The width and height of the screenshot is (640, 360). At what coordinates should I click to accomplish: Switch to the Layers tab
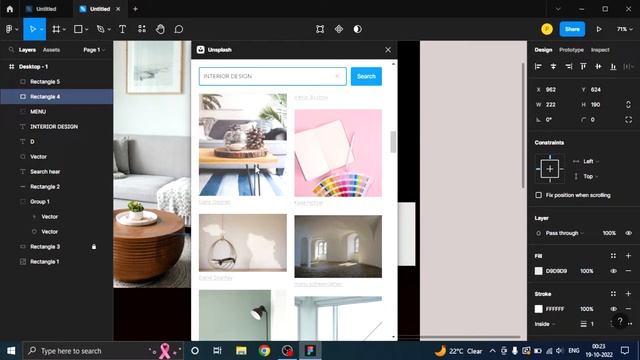pos(27,50)
